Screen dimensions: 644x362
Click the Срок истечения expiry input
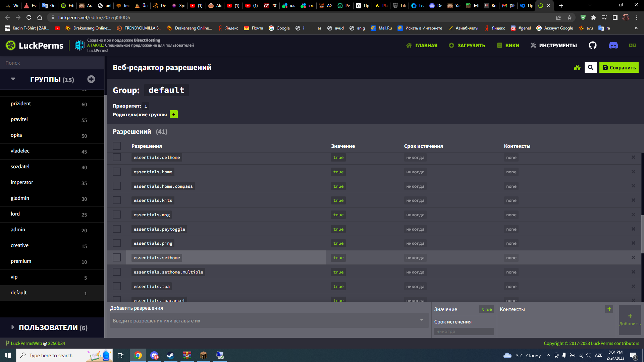click(464, 331)
